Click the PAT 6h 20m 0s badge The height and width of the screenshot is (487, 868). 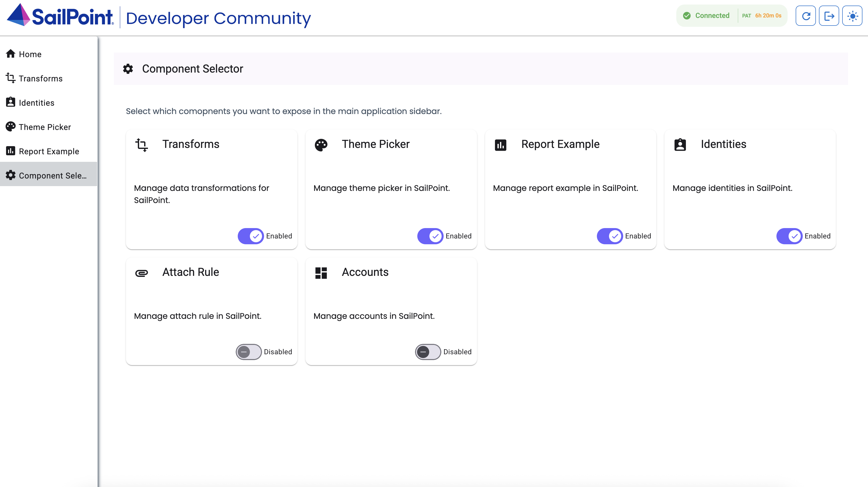762,15
